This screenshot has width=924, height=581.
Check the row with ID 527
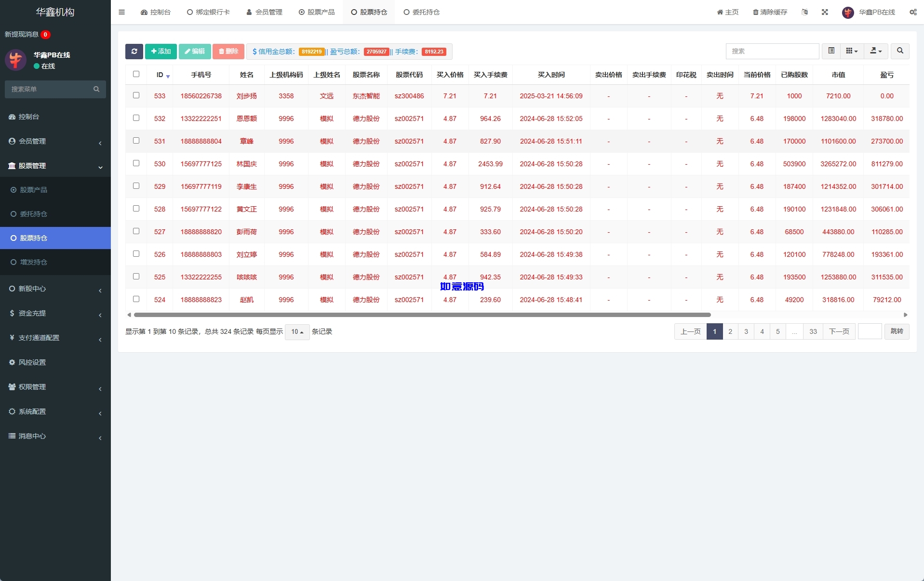136,231
